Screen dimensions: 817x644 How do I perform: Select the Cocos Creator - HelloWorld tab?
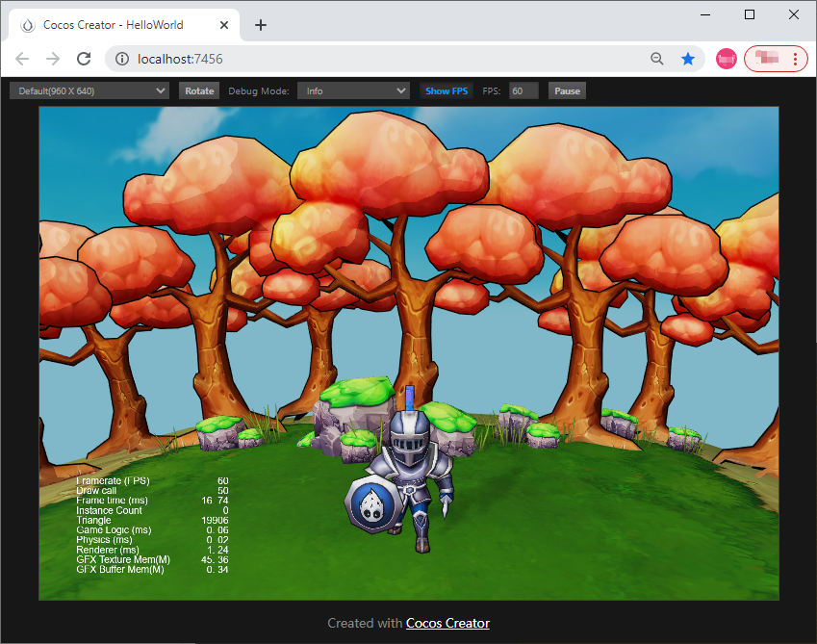[115, 25]
